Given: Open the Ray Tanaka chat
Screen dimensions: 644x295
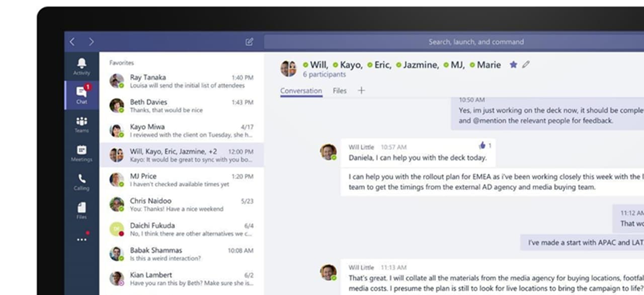Looking at the screenshot, I should 181,81.
